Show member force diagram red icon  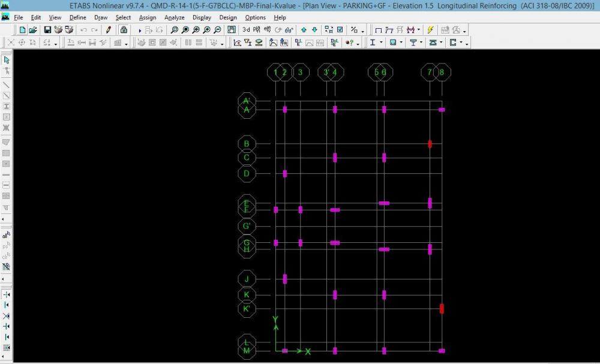[x=410, y=30]
